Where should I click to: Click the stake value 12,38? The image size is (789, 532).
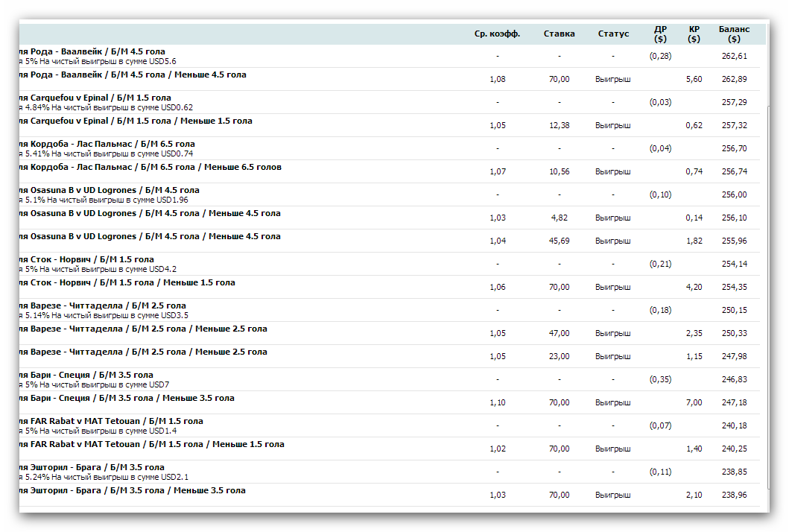point(559,125)
